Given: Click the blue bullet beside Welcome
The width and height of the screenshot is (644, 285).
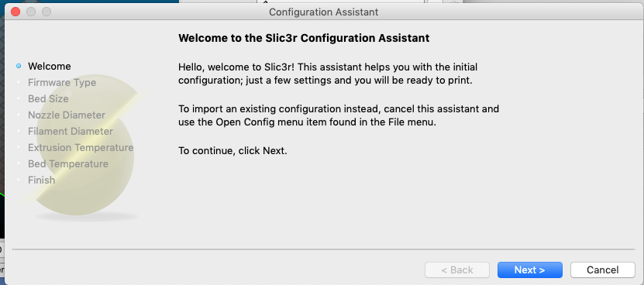Looking at the screenshot, I should pyautogui.click(x=19, y=66).
